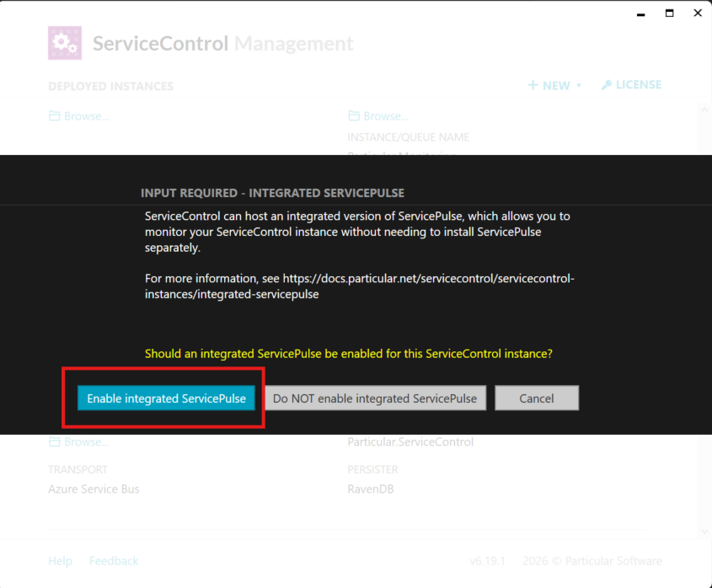Open the NEW instance dropdown
The image size is (712, 588).
554,85
